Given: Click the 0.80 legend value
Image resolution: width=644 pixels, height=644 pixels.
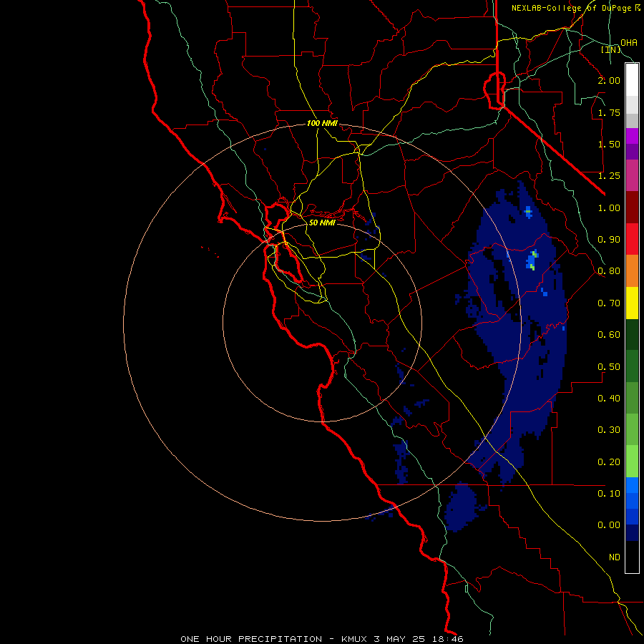Looking at the screenshot, I should [x=609, y=271].
